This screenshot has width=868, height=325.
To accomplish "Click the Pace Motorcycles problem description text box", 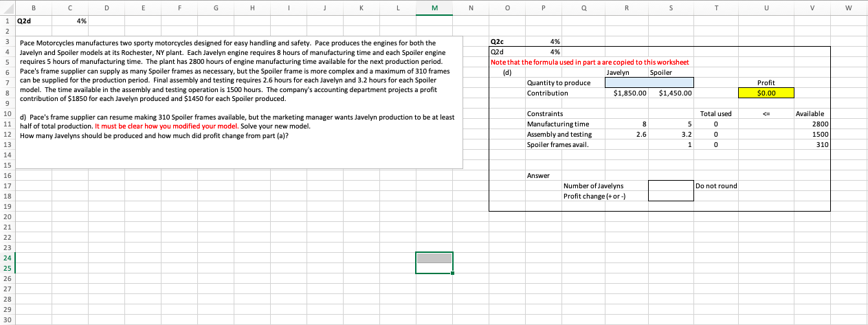I will [239, 102].
